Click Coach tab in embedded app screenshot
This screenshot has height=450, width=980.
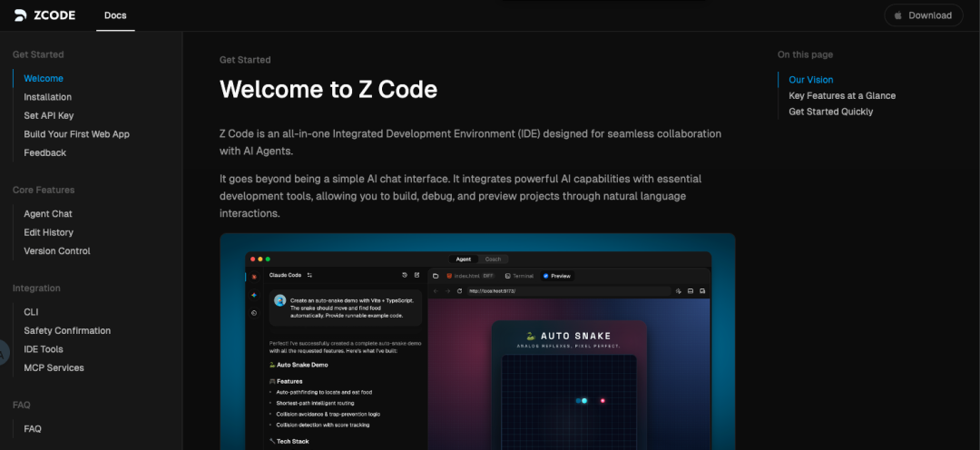[x=493, y=259]
